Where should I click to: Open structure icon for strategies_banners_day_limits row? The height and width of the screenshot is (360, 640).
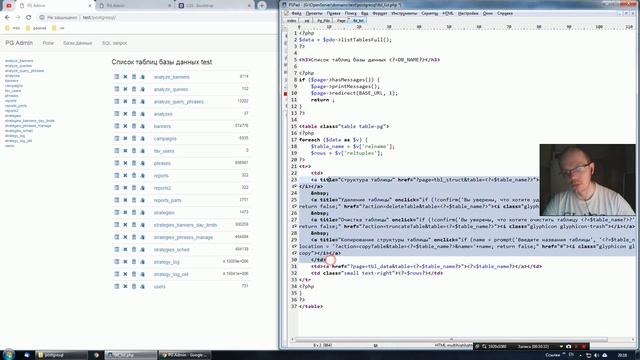click(x=117, y=225)
